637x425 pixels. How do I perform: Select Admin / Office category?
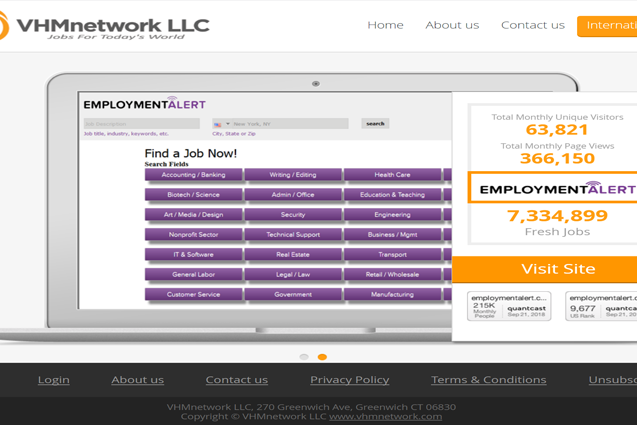[x=293, y=195]
